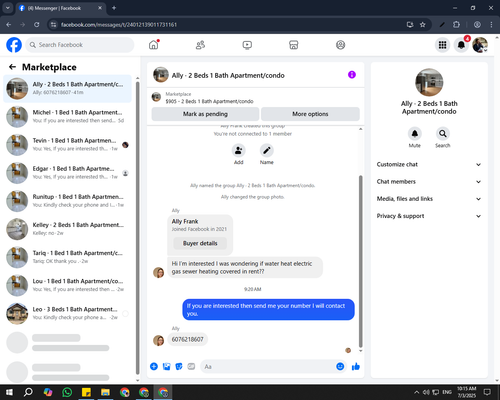The image size is (500, 400).
Task: Click Mark as pending button
Action: tap(205, 114)
